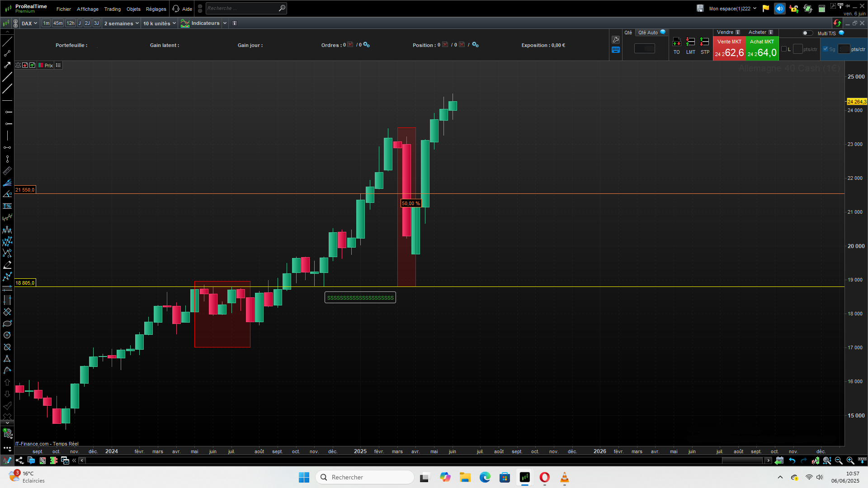Uncheck the Sg pts/ctr checkbox
This screenshot has height=488, width=868.
[826, 49]
